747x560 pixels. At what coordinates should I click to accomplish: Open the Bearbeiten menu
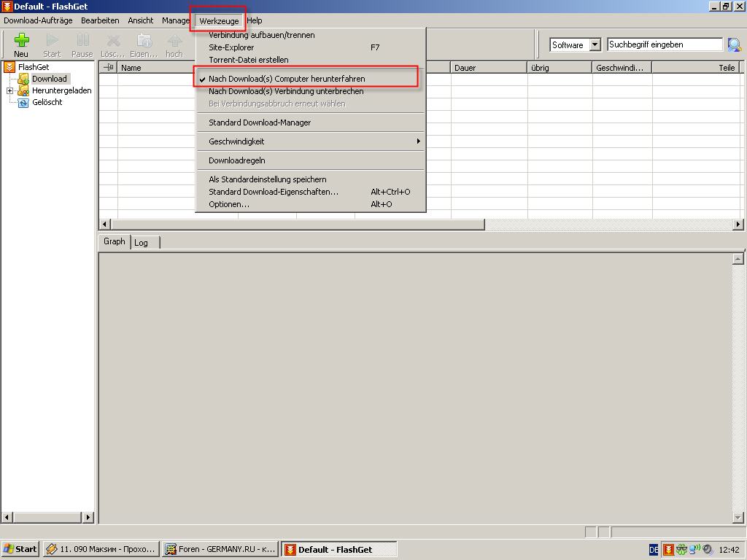100,20
